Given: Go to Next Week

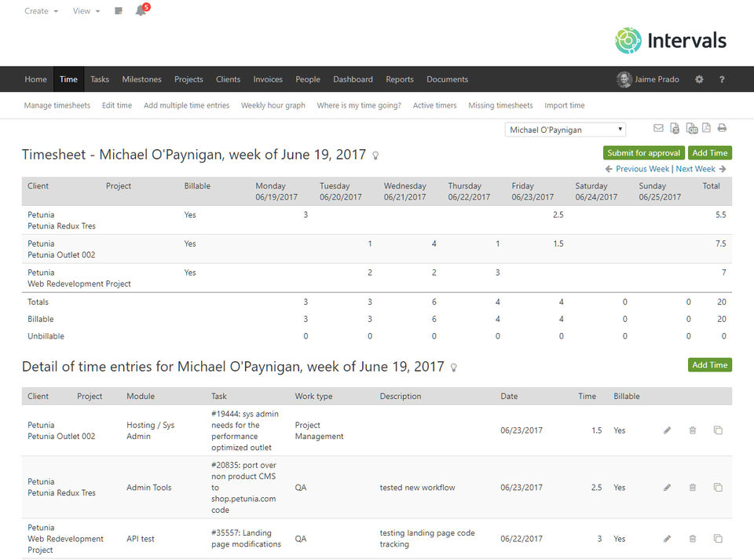Looking at the screenshot, I should click(695, 169).
